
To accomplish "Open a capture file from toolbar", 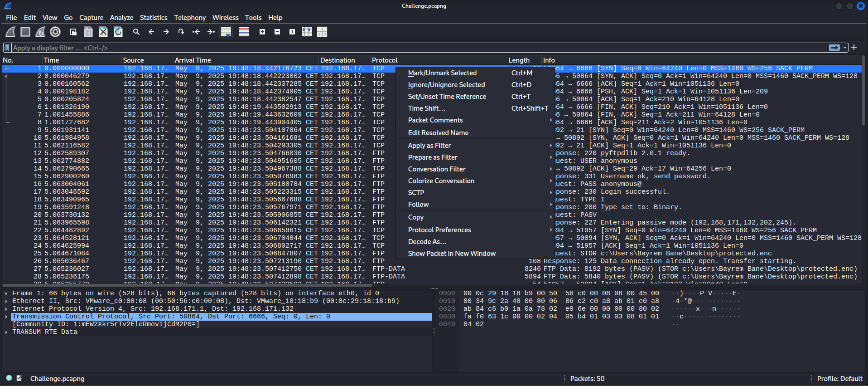I will pos(73,32).
